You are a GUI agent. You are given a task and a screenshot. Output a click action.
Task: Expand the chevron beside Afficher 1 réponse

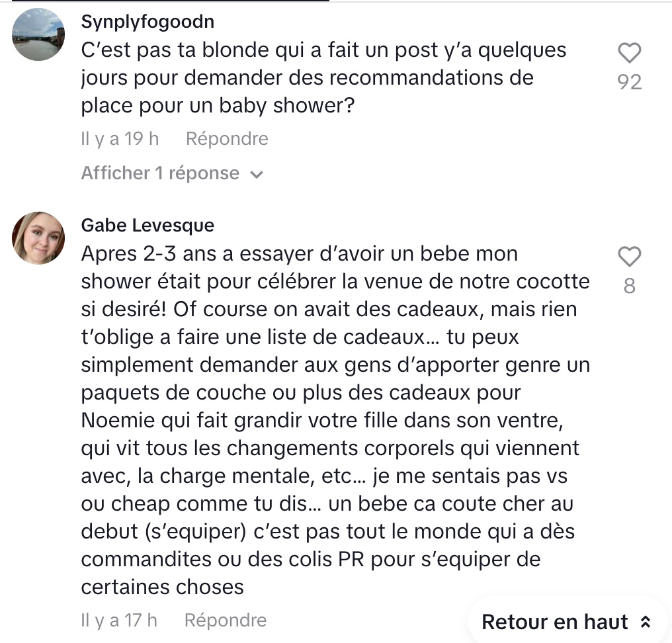257,175
